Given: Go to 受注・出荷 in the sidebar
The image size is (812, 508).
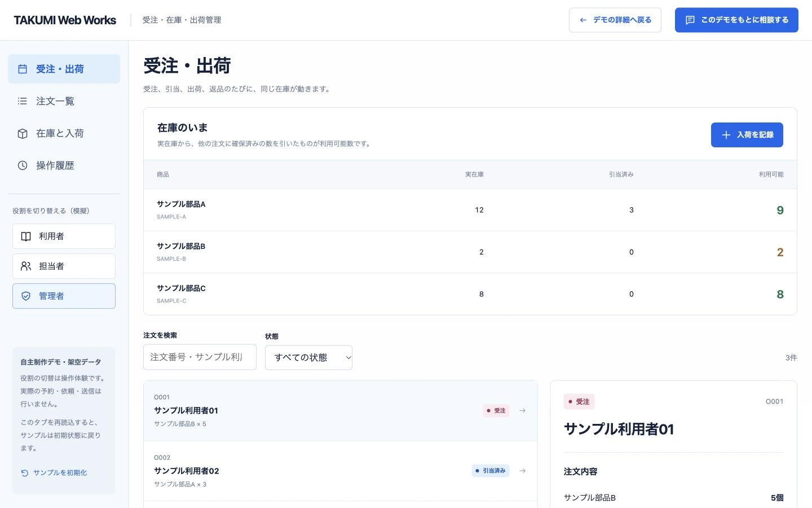Looking at the screenshot, I should (64, 69).
